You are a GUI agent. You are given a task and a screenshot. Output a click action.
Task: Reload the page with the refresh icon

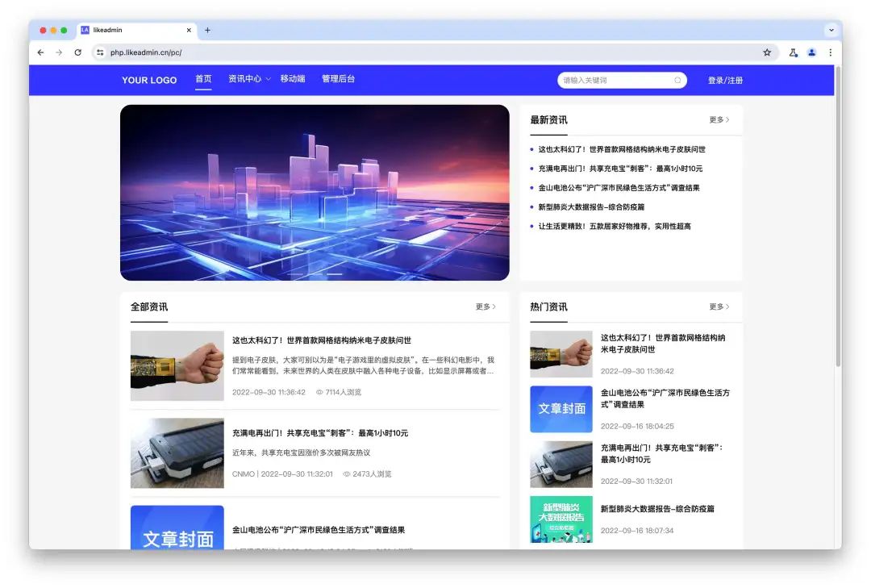click(77, 52)
